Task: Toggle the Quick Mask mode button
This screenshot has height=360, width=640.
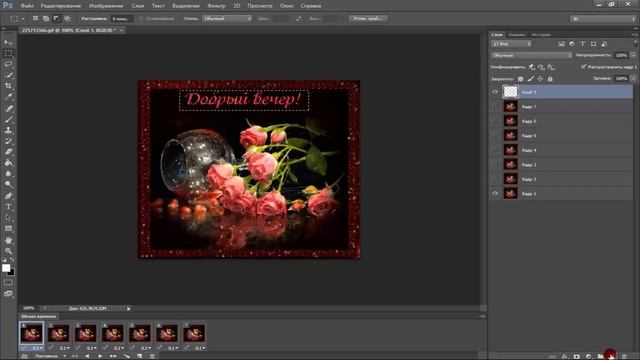Action: (8, 282)
